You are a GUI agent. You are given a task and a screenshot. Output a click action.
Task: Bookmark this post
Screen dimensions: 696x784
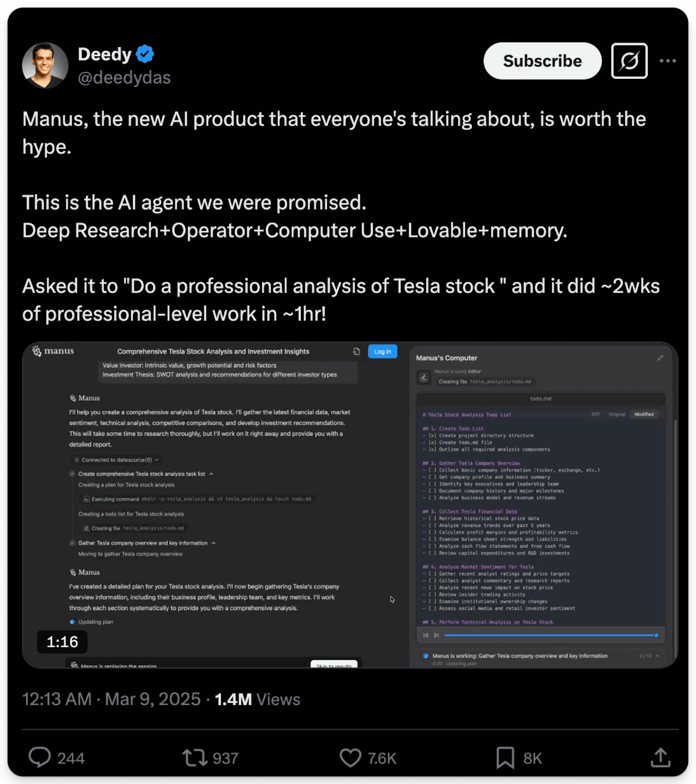click(505, 758)
